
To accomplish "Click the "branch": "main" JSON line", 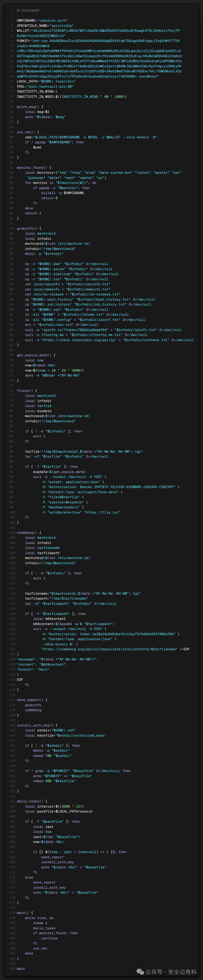I will coord(33,669).
